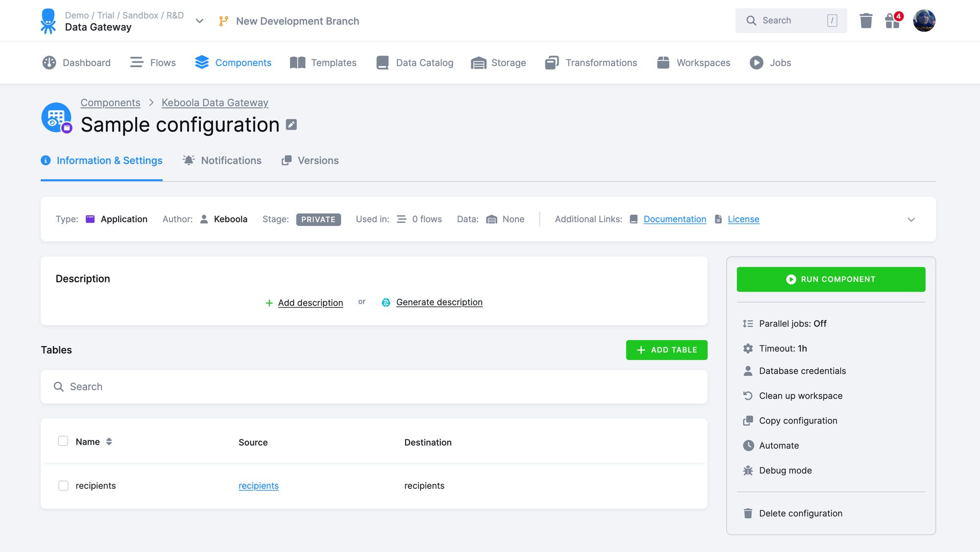Screen dimensions: 980x552
Task: Click the user avatar thumbnail
Action: coord(924,21)
